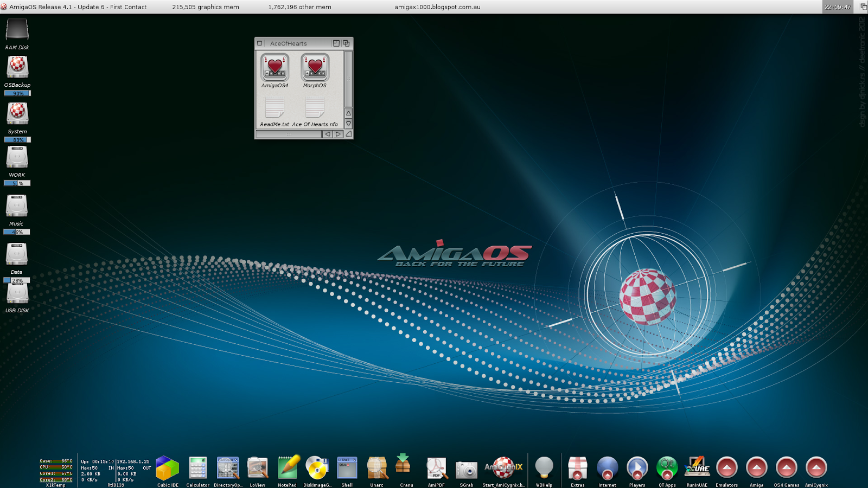Expand the Players subdock
The width and height of the screenshot is (868, 488).
point(637,467)
